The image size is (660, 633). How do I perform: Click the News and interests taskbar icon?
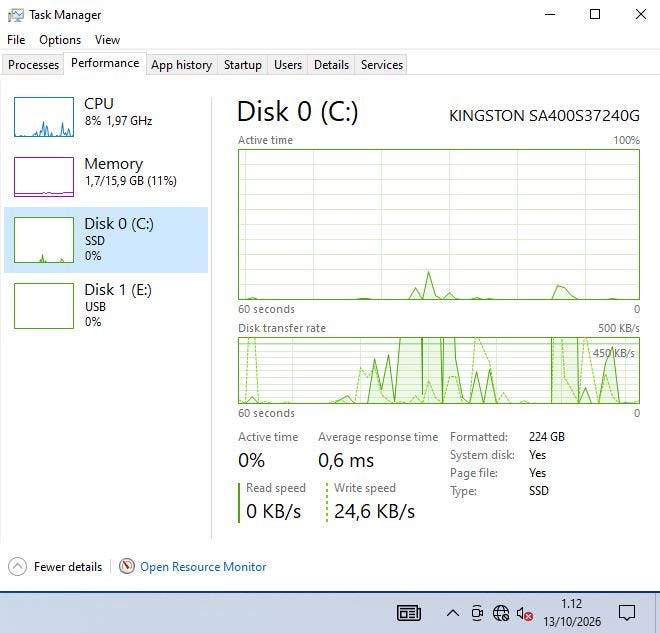(409, 613)
